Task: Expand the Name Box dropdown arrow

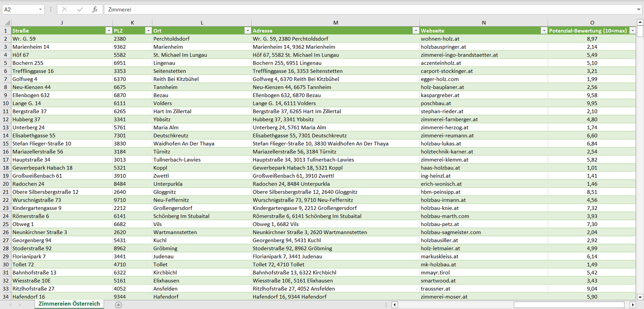Action: click(40, 9)
